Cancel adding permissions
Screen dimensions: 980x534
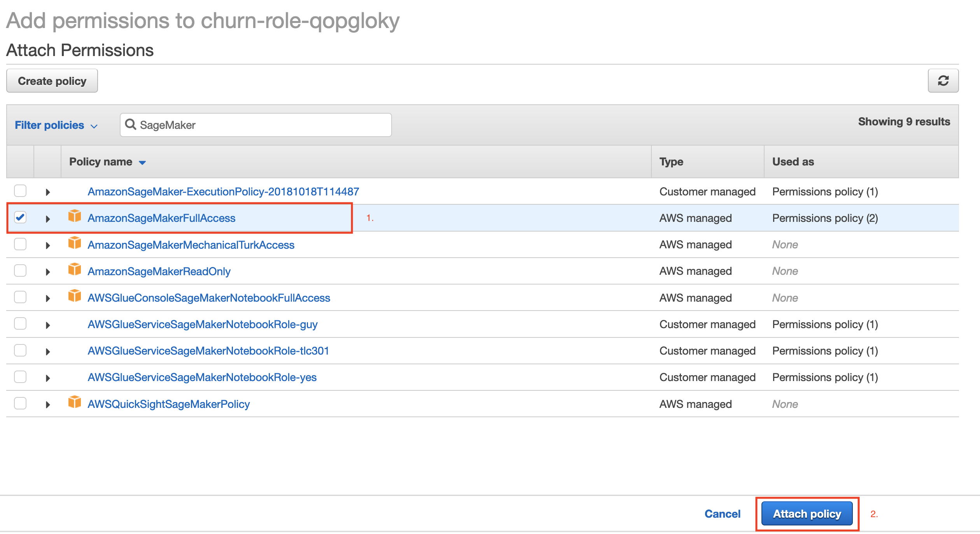(x=723, y=514)
